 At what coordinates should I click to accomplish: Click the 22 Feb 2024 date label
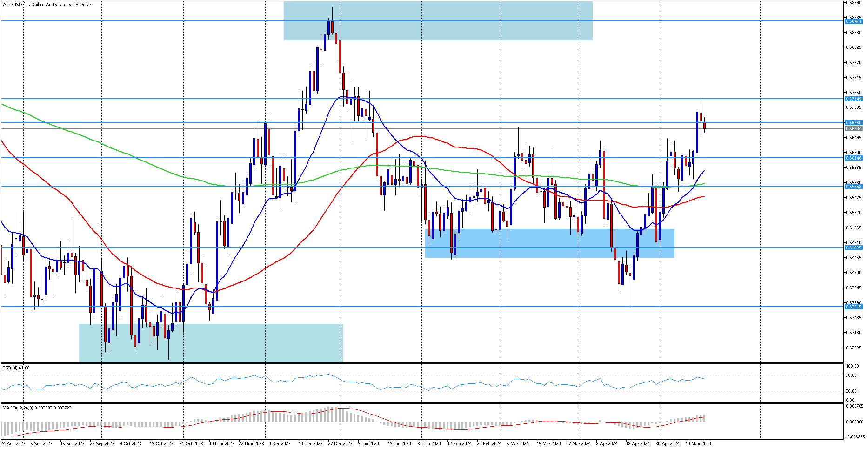(489, 443)
